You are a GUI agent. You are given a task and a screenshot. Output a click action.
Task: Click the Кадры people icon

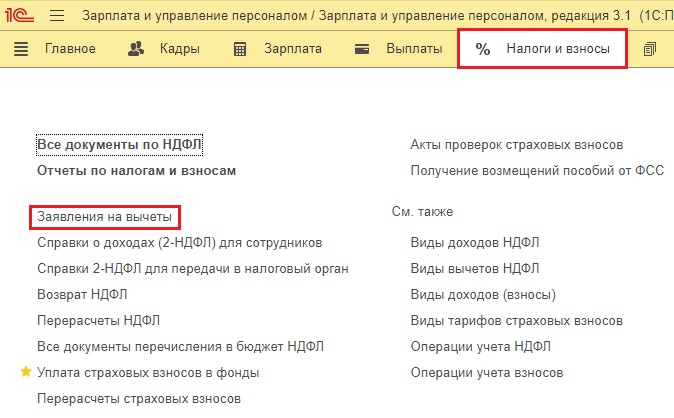pyautogui.click(x=136, y=49)
